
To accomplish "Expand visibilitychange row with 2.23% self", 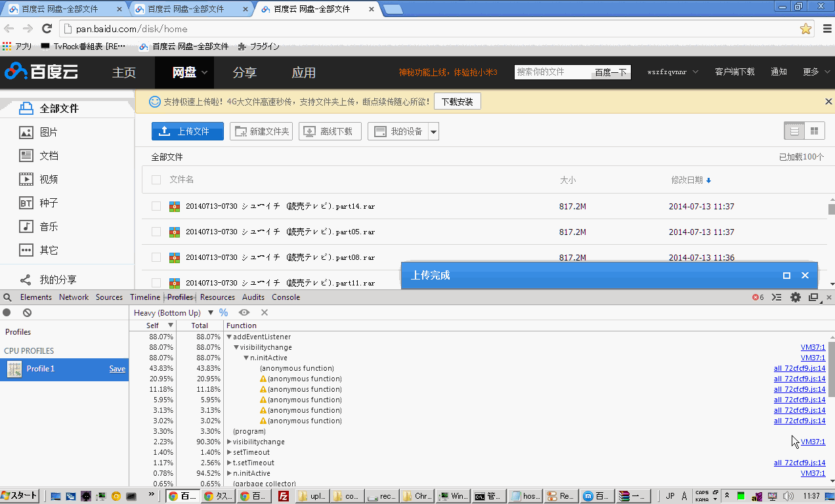I will (x=229, y=442).
